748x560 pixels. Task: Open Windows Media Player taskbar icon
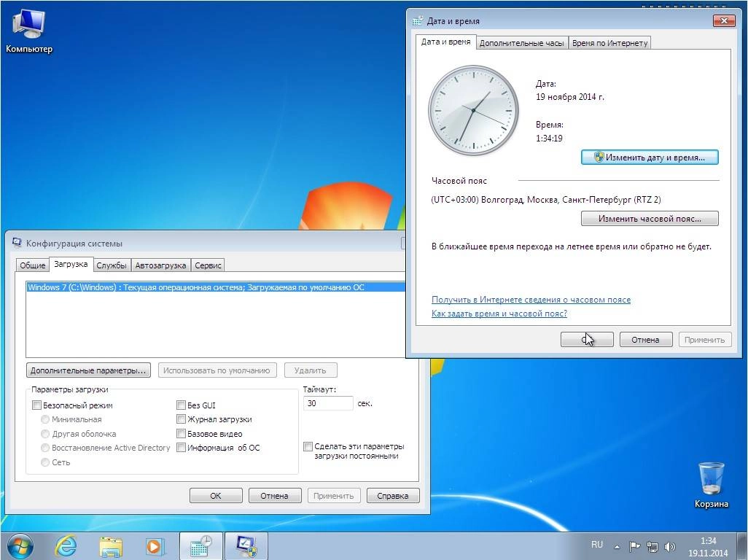[155, 546]
